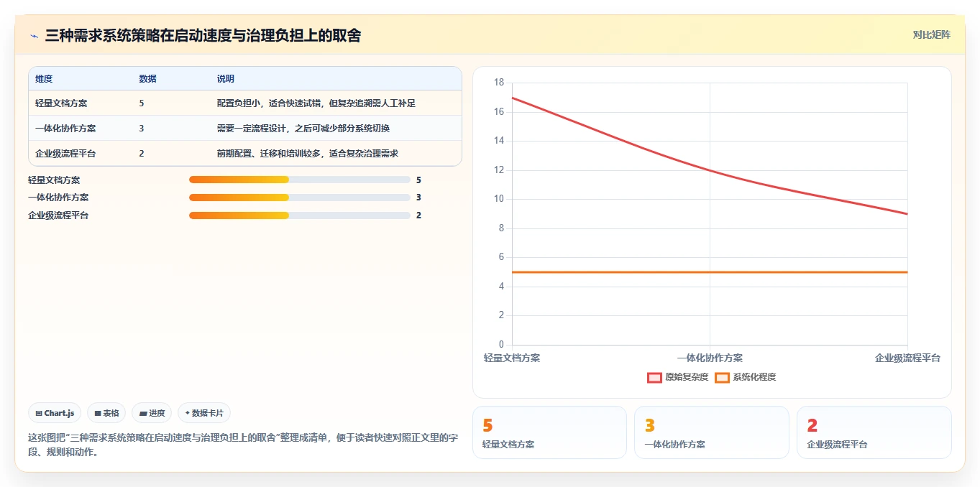The width and height of the screenshot is (980, 487).
Task: Click the 轻量文档方案 progress bar
Action: tap(300, 180)
